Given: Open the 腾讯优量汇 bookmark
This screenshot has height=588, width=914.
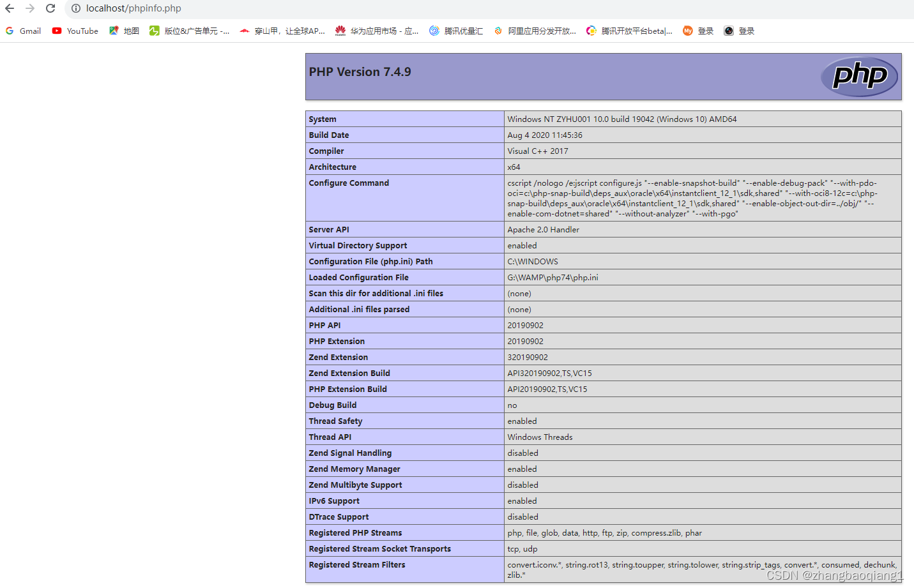Looking at the screenshot, I should coord(456,31).
